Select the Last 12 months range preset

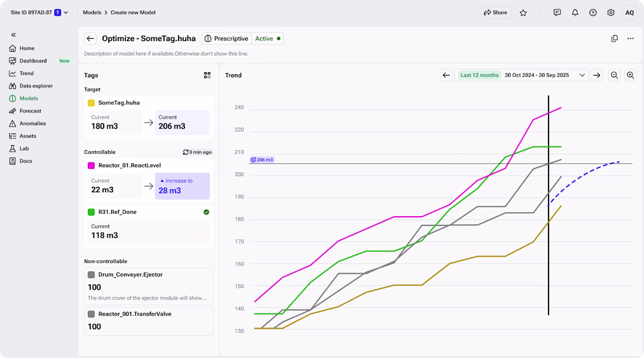tap(479, 75)
